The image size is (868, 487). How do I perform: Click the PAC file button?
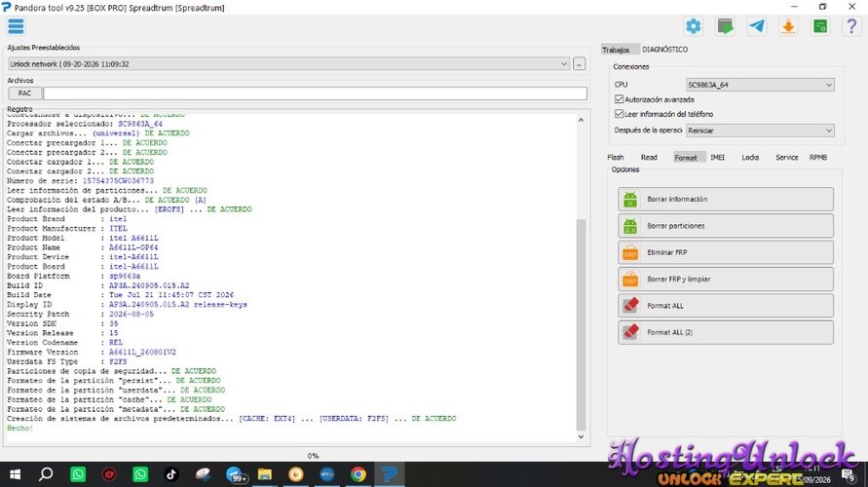[25, 93]
